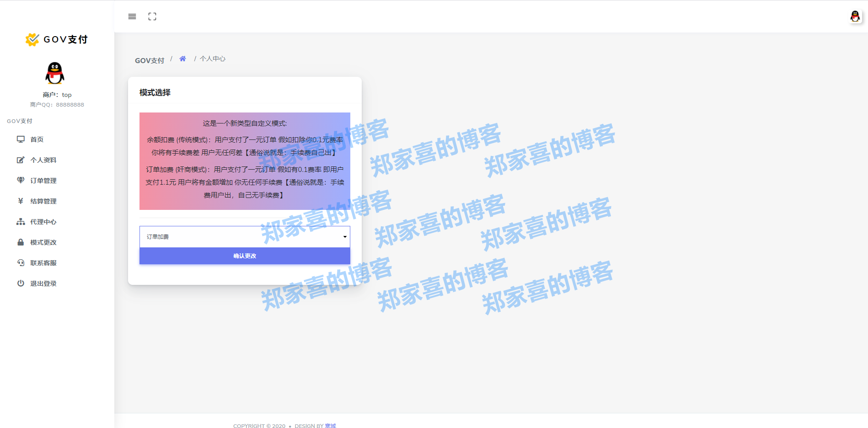Enter fullscreen mode via the expand icon
The width and height of the screenshot is (868, 428).
[x=152, y=16]
